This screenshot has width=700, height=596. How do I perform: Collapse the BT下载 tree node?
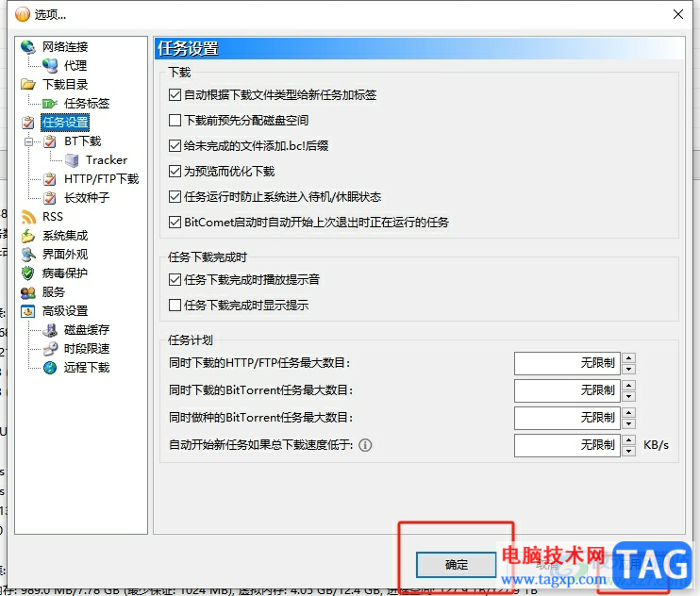tap(28, 141)
